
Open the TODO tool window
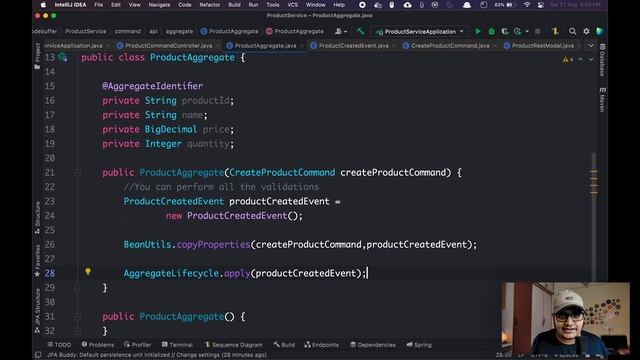click(x=59, y=345)
